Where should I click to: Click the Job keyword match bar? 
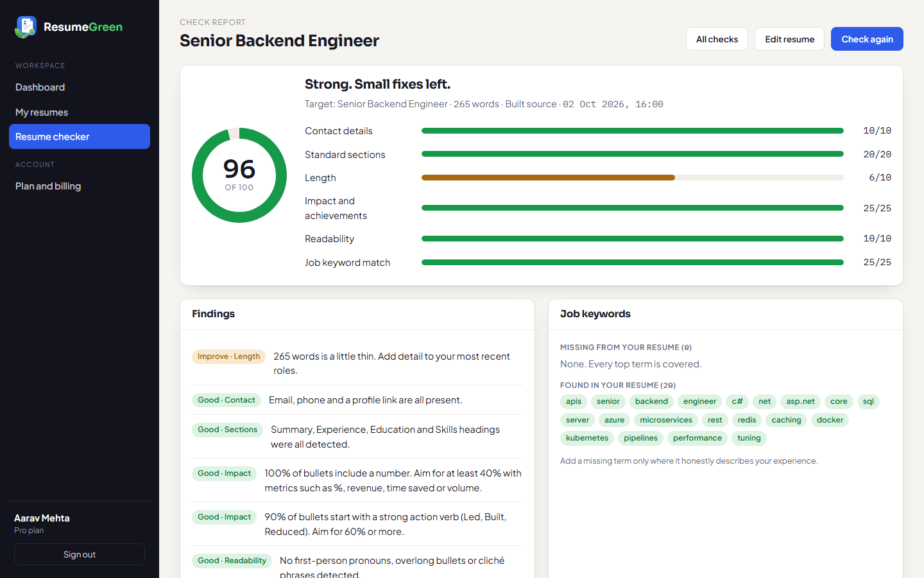(x=633, y=263)
